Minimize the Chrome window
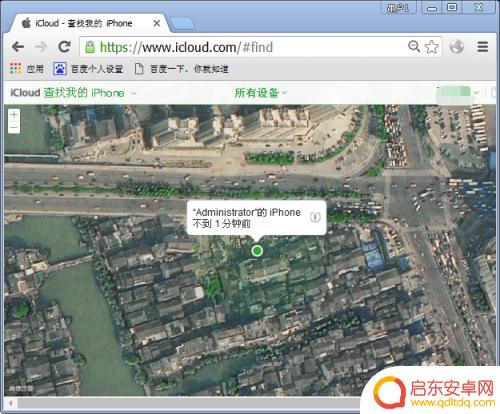The width and height of the screenshot is (500, 414). (x=432, y=8)
